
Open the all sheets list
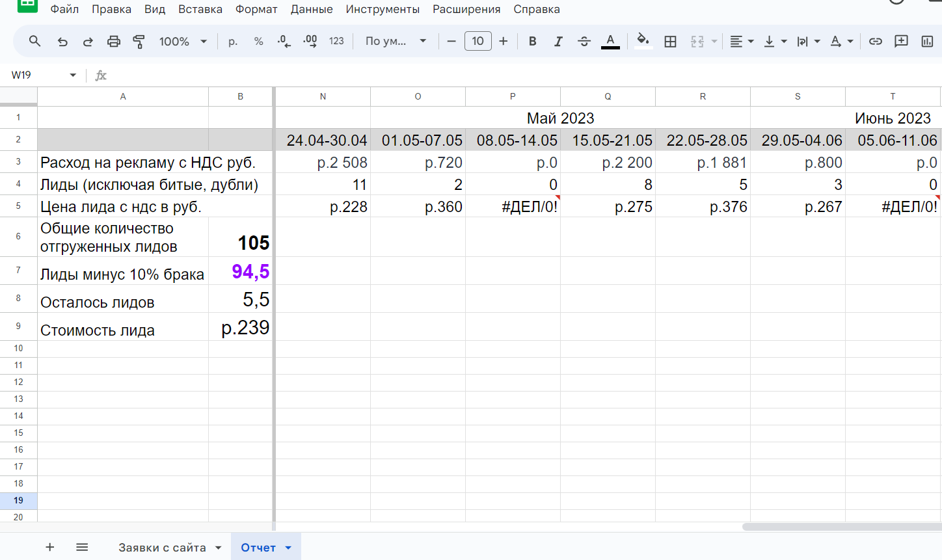point(82,547)
